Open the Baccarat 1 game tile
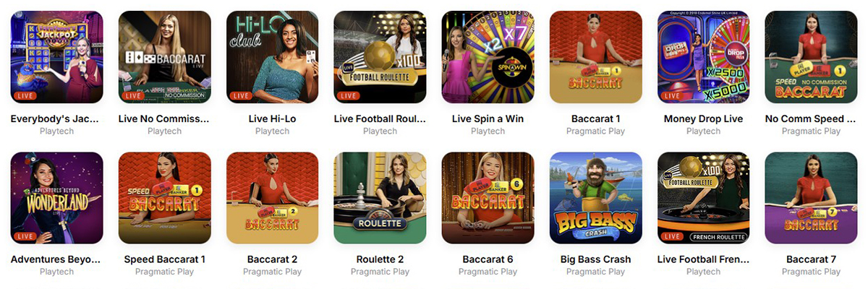The height and width of the screenshot is (289, 868). coord(595,57)
